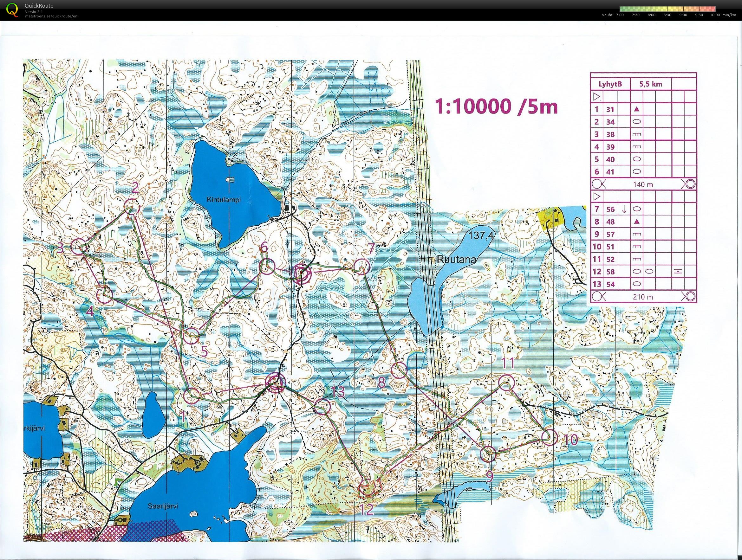This screenshot has width=742, height=560.
Task: Click the between-symbol in control 12 row
Action: [x=678, y=272]
